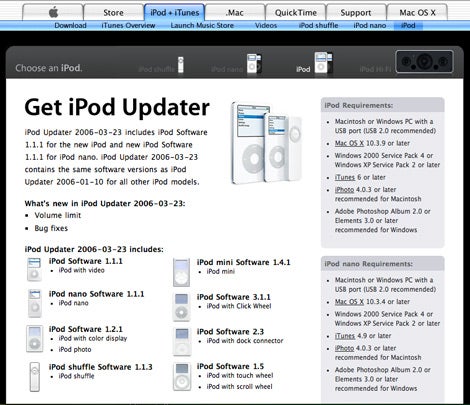Click the iPod with video icon
The width and height of the screenshot is (470, 405).
point(34,269)
